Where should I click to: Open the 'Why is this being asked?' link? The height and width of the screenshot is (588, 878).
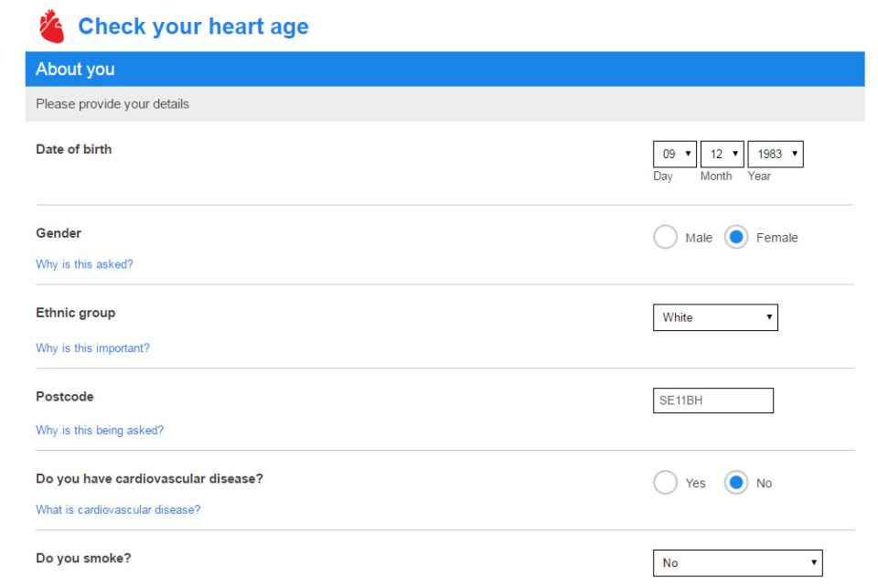[100, 430]
